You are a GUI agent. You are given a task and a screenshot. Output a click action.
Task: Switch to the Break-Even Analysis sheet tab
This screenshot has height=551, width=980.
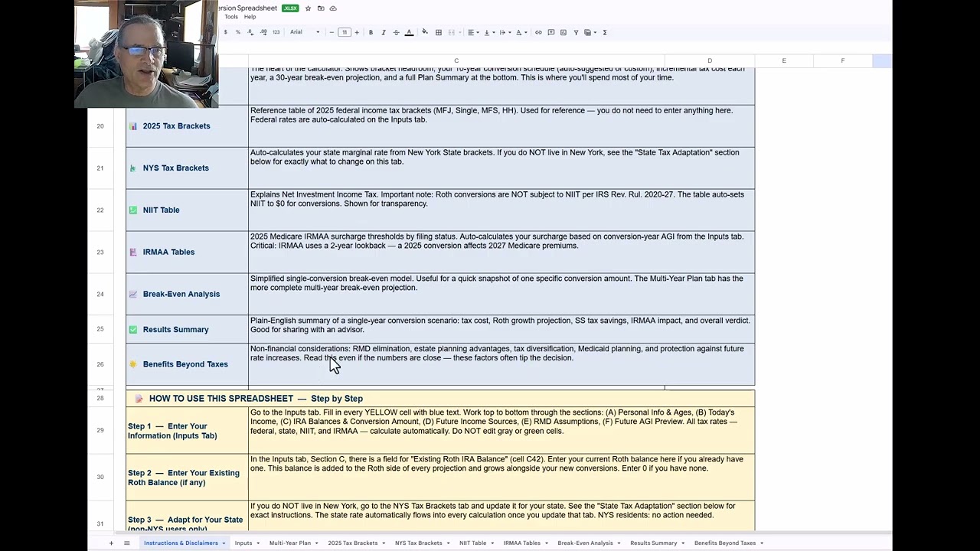pyautogui.click(x=586, y=543)
